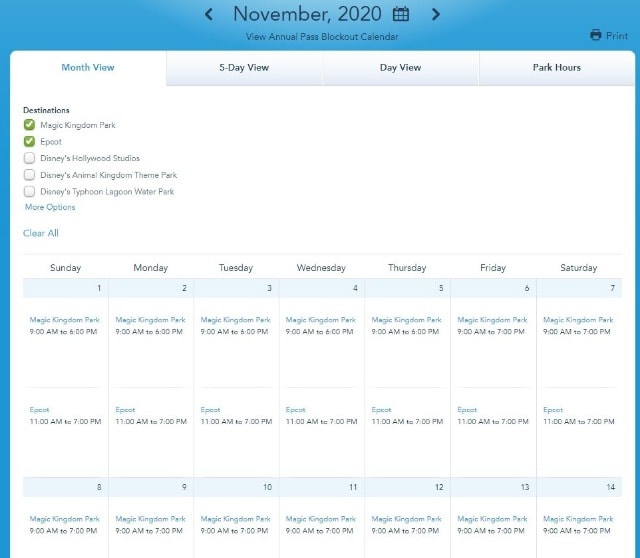This screenshot has width=640, height=558.
Task: Click the Sunday column header
Action: pos(65,268)
